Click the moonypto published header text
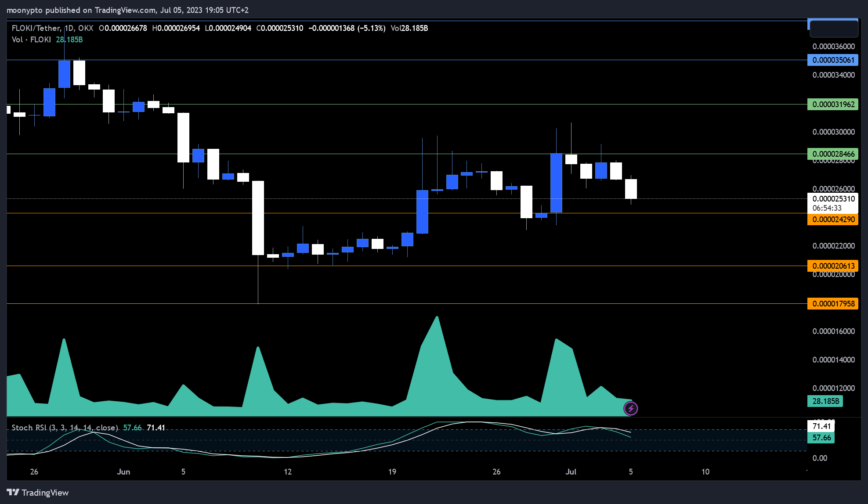This screenshot has height=504, width=868. click(127, 10)
